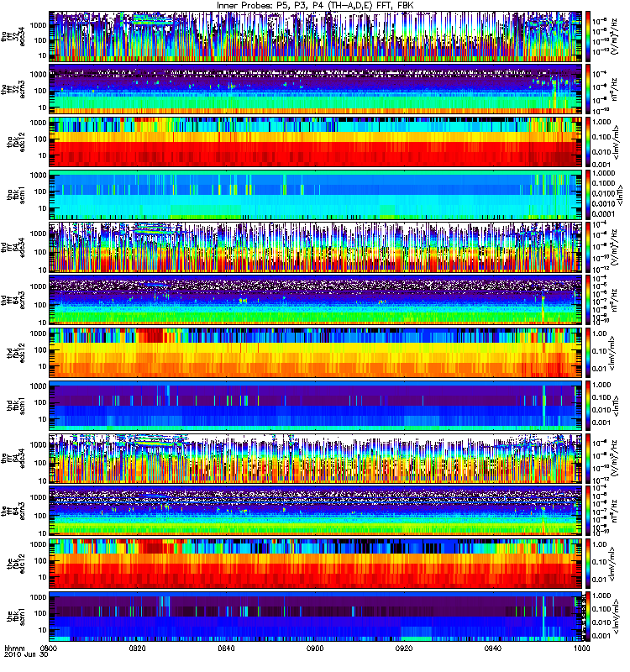
Task: Select the thd fff 64 scm3 spectrogram panel
Action: coord(315,300)
